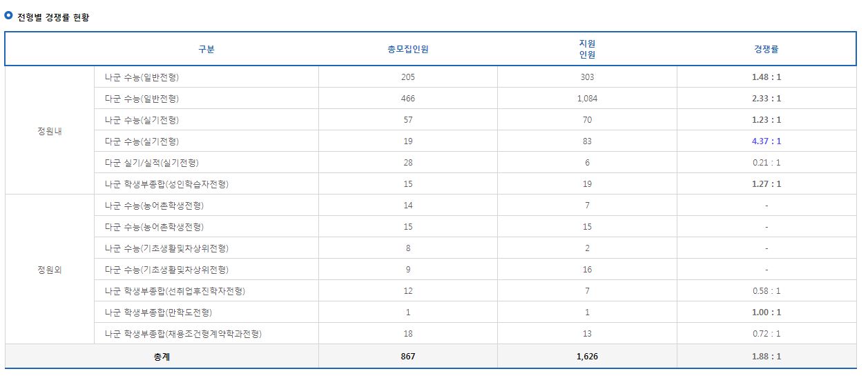Select the heading text 전형별 경쟁률 현황
This screenshot has height=378, width=868.
[53, 17]
